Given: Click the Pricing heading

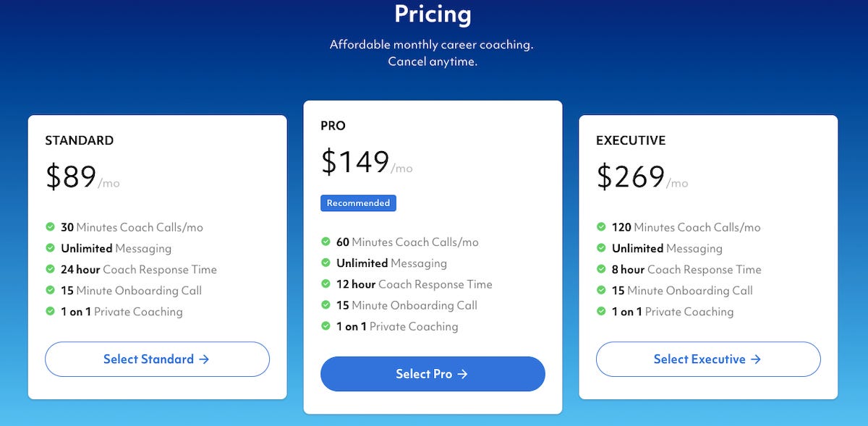Looking at the screenshot, I should [x=433, y=13].
